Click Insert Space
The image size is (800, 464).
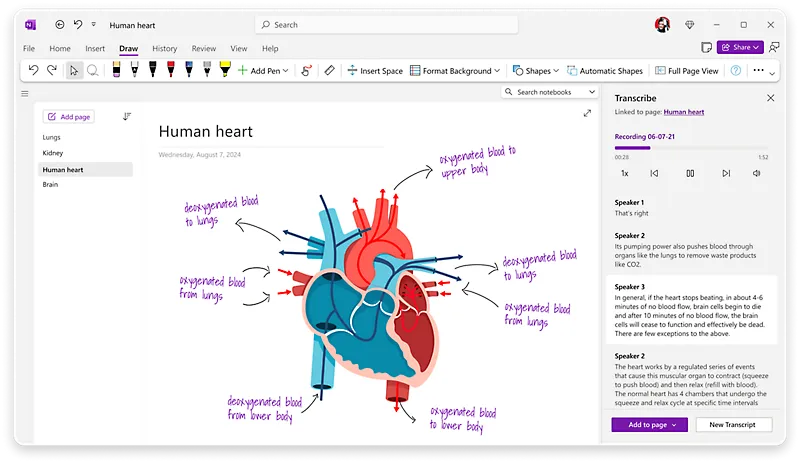[x=375, y=71]
